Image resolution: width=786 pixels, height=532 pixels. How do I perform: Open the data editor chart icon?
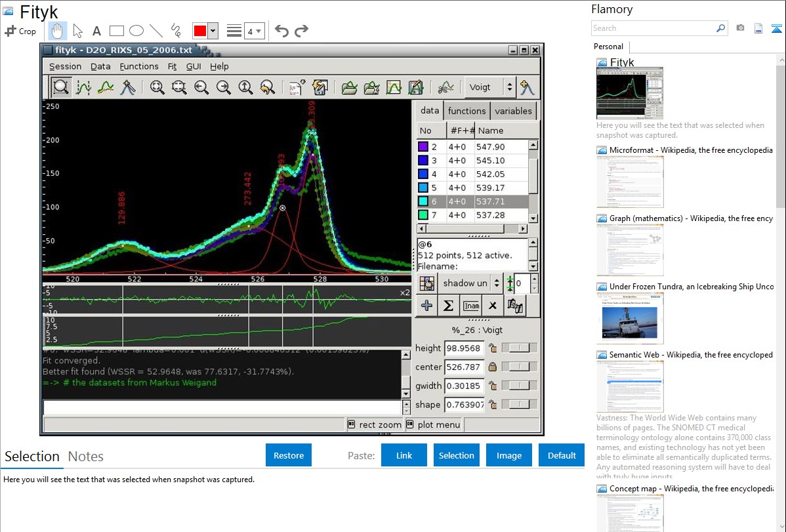coord(394,87)
